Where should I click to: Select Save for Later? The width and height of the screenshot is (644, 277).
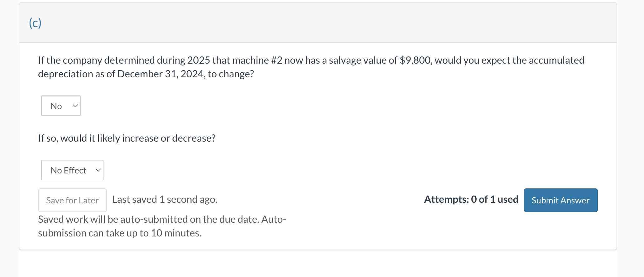click(72, 200)
